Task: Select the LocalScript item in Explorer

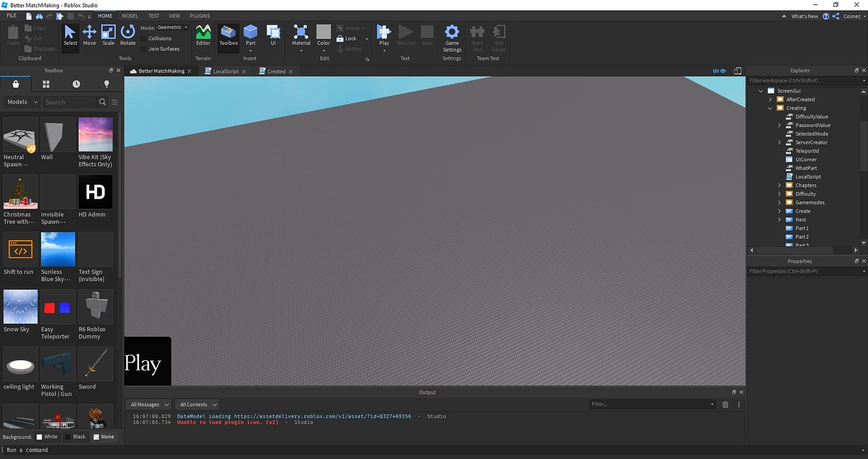Action: 808,177
